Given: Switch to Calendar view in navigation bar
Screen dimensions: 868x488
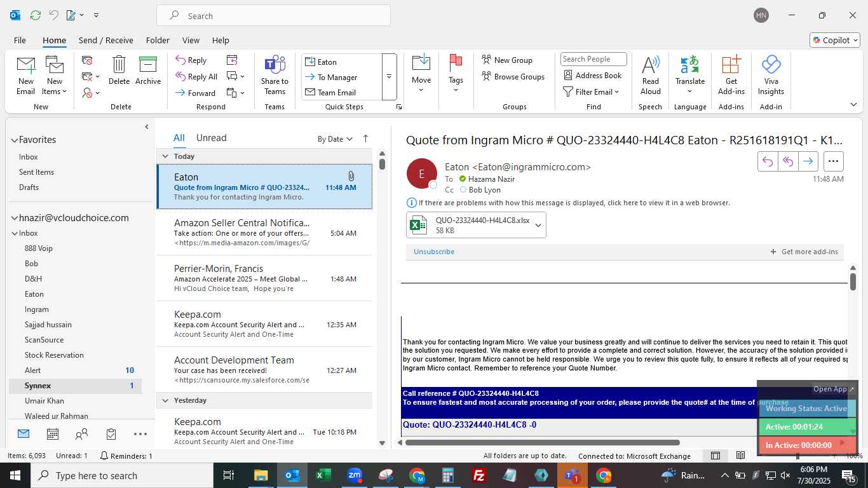Looking at the screenshot, I should 53,435.
